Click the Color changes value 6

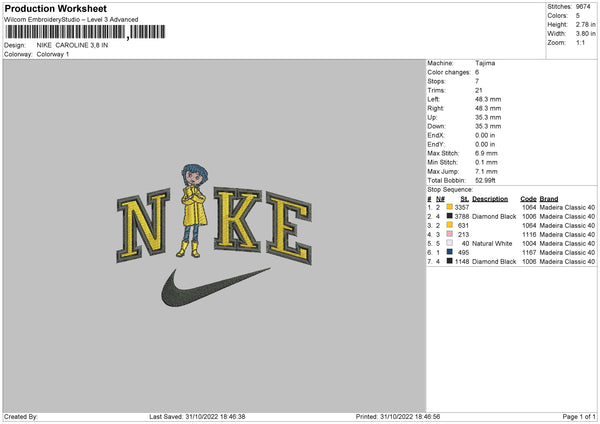point(477,72)
